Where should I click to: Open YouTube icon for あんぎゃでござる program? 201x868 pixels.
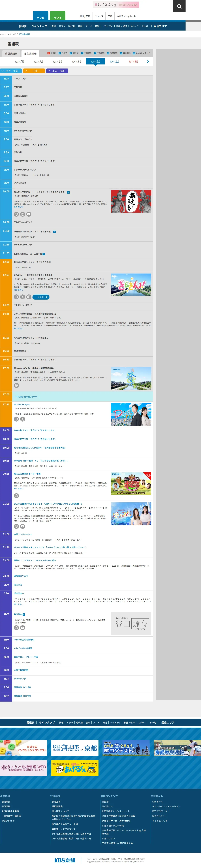click(29, 214)
